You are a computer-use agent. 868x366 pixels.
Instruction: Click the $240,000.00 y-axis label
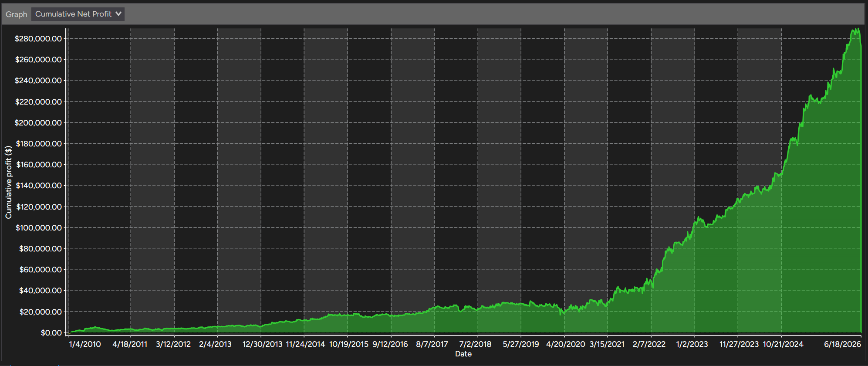pos(38,81)
